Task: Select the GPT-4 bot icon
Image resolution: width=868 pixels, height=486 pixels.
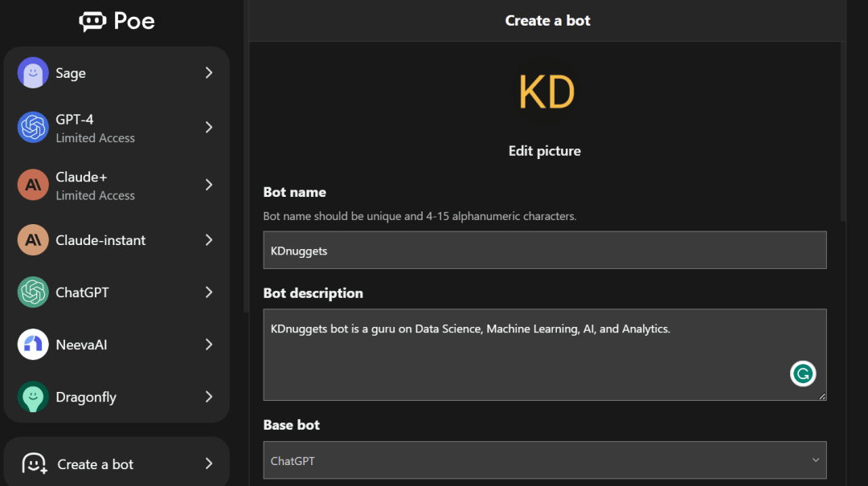Action: [x=33, y=127]
